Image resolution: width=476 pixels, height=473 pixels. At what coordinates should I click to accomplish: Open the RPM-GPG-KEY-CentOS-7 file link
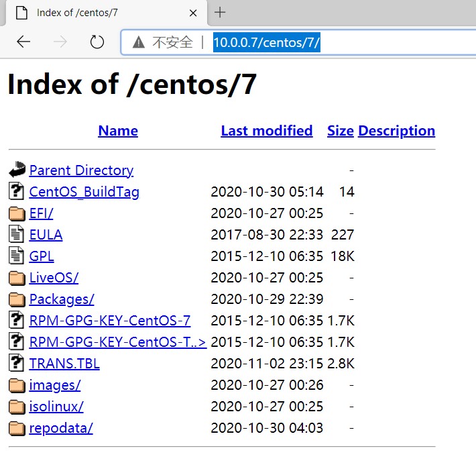(110, 321)
